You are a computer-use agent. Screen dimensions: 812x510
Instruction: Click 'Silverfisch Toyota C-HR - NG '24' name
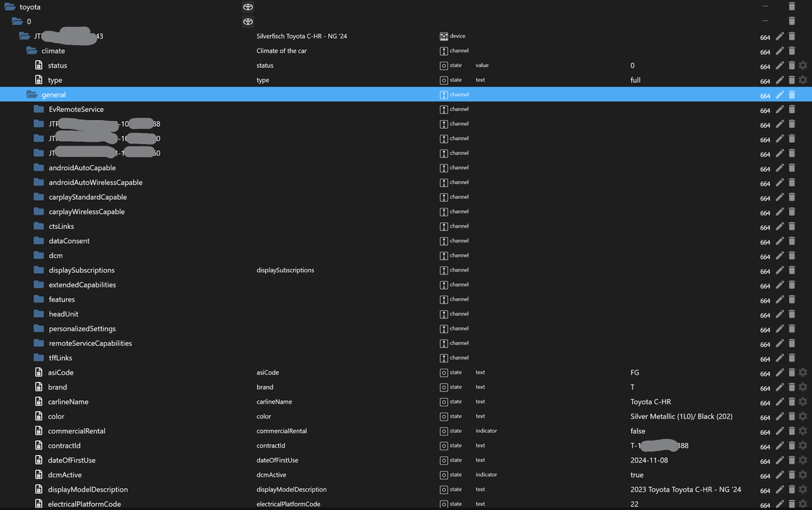click(303, 36)
